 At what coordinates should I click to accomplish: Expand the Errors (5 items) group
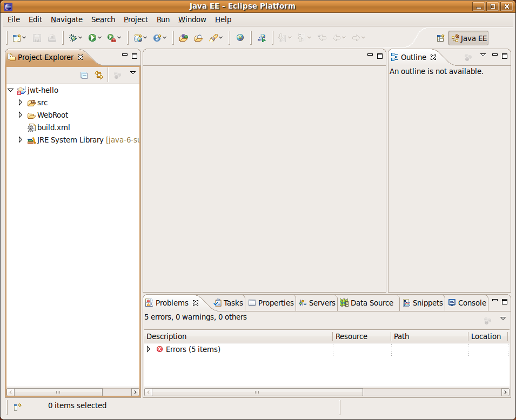[149, 349]
